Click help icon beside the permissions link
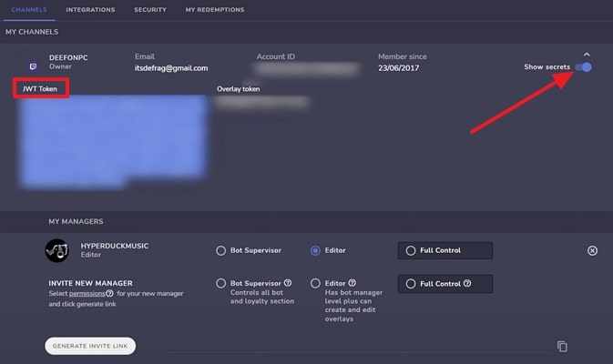Screen dimensions: 613x364 point(109,293)
